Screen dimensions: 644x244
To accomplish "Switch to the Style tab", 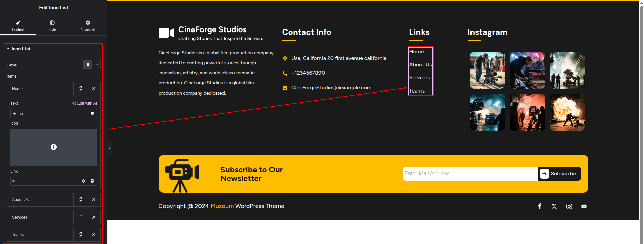I will [x=52, y=25].
